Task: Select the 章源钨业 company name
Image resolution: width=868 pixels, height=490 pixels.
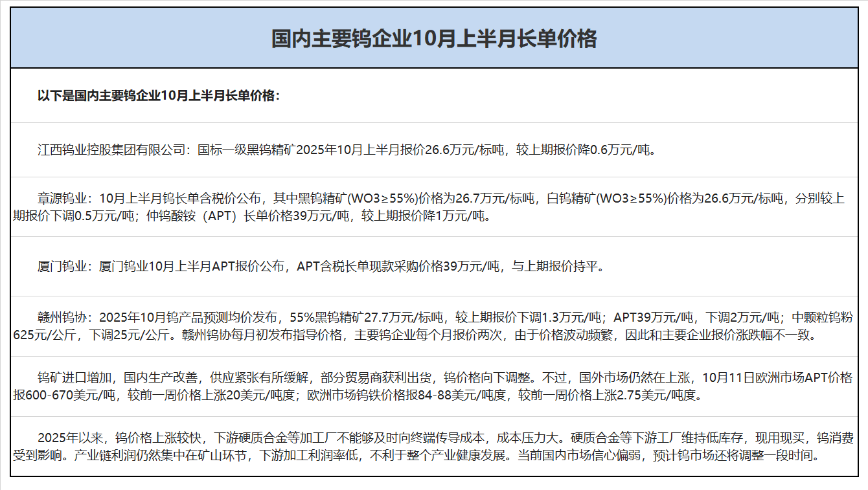Action: (x=62, y=198)
